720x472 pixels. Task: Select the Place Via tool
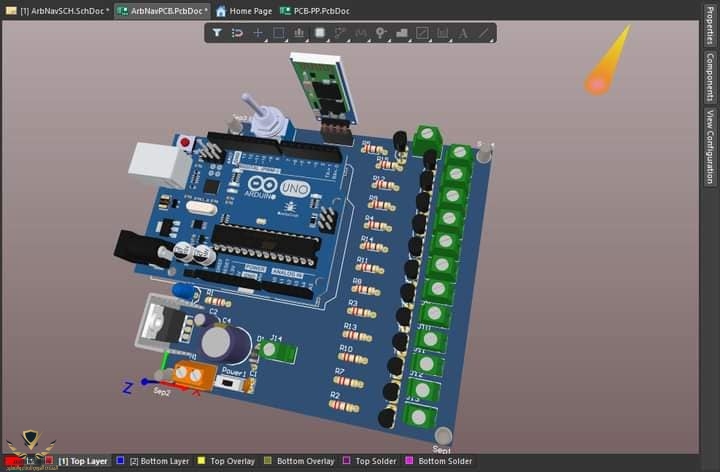[381, 33]
